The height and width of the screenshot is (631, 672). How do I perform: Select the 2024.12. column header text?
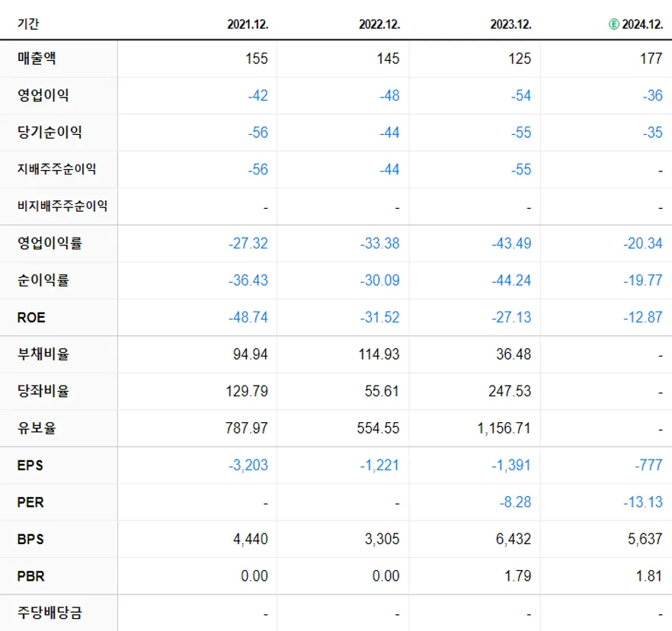point(642,24)
